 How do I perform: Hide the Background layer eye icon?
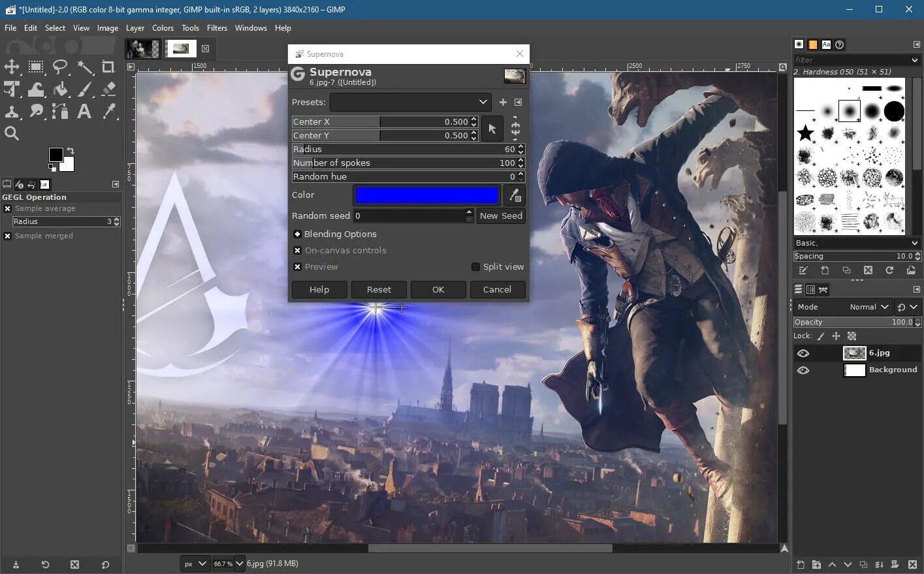point(803,370)
